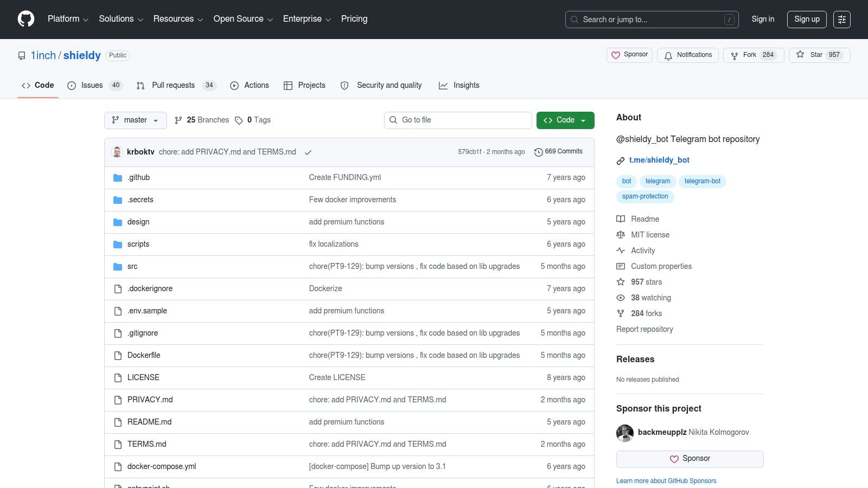
Task: Click the link chain icon beside t.me/shieldy_bot
Action: 621,160
